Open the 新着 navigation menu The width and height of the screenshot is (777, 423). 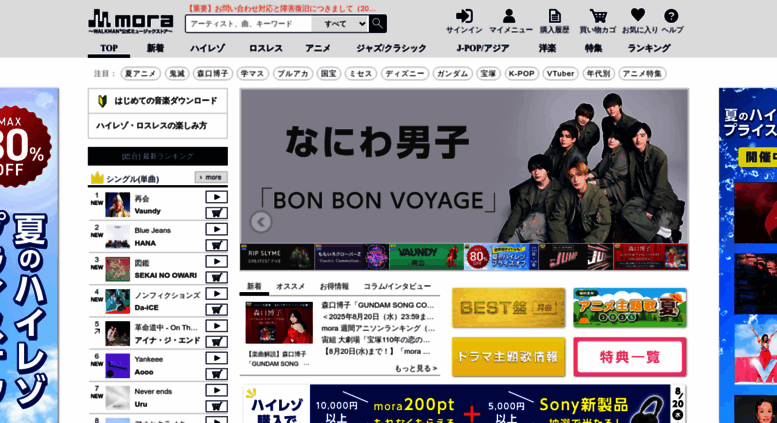click(x=155, y=48)
